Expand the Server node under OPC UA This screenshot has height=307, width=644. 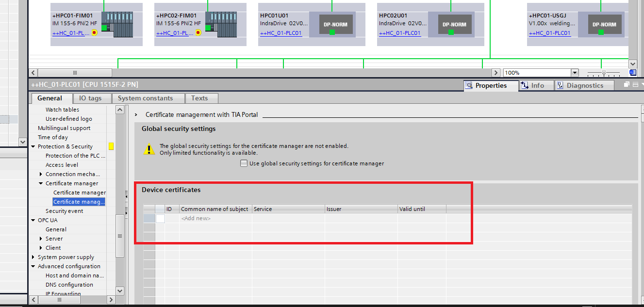coord(41,239)
